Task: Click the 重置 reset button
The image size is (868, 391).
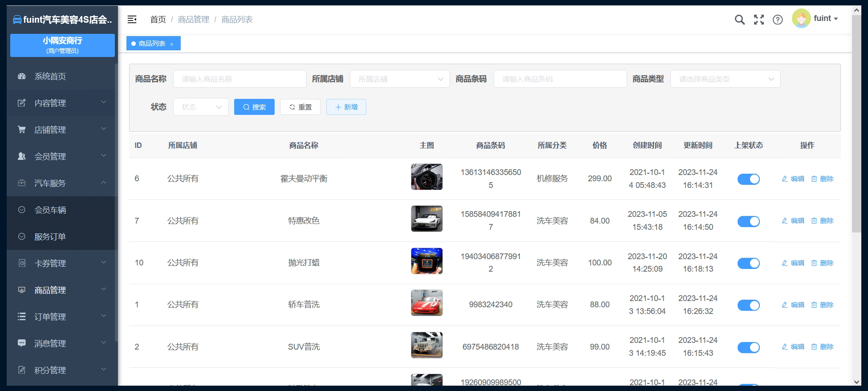Action: click(x=300, y=107)
